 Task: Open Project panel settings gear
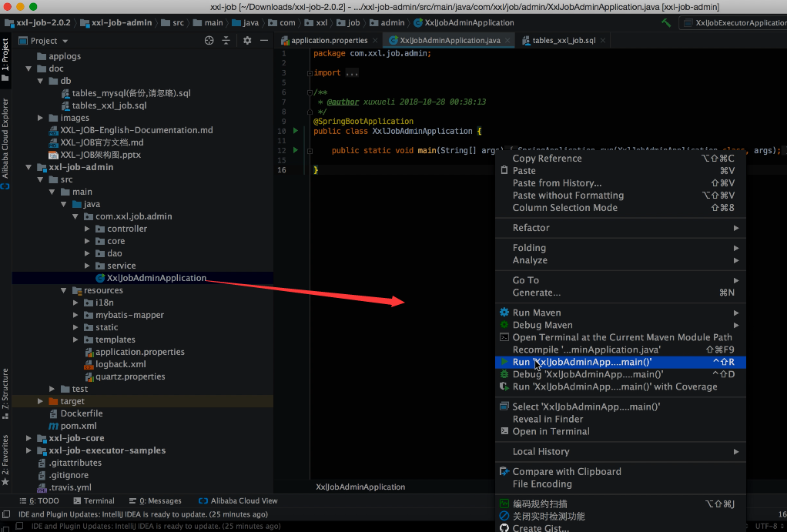click(247, 41)
